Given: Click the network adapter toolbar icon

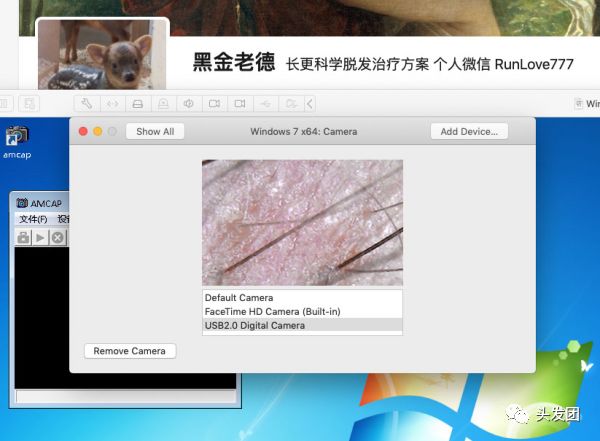Looking at the screenshot, I should pos(112,103).
